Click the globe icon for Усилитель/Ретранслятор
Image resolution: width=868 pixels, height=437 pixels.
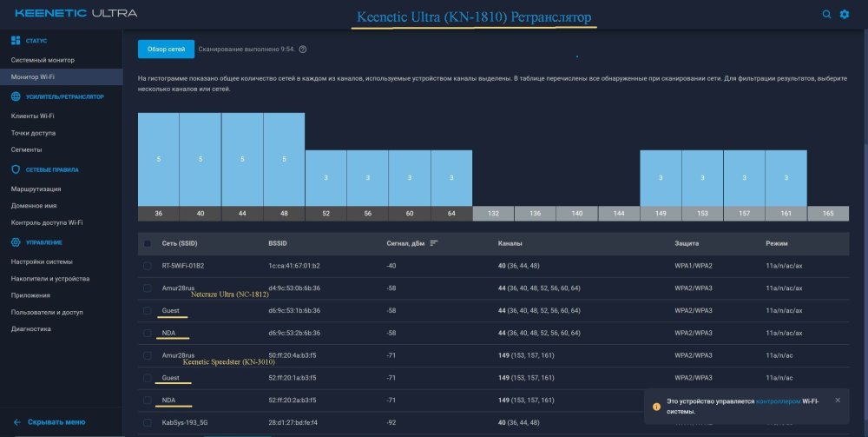tap(16, 97)
